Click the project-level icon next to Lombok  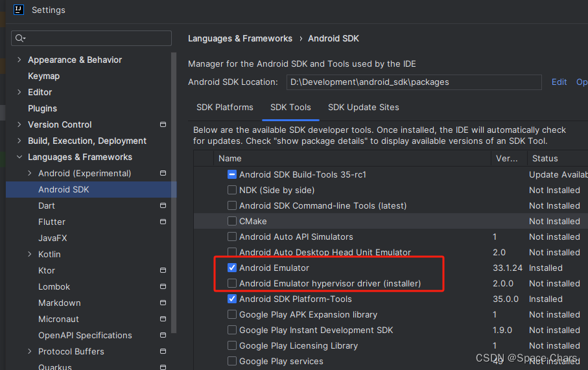(x=163, y=286)
